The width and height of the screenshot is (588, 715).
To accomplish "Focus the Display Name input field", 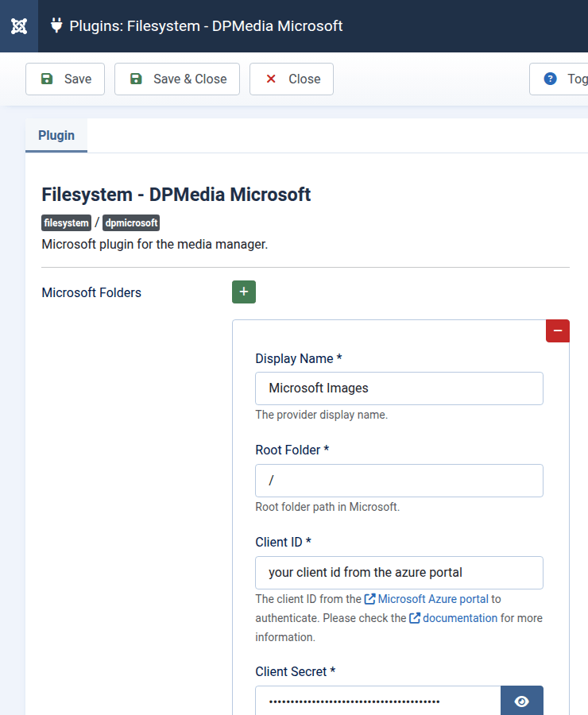I will (399, 388).
